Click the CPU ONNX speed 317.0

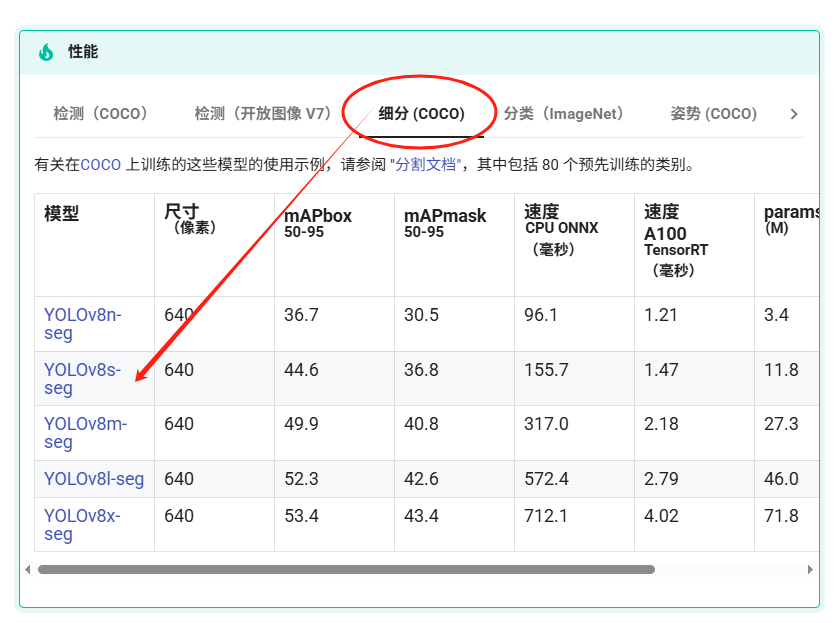pyautogui.click(x=546, y=423)
